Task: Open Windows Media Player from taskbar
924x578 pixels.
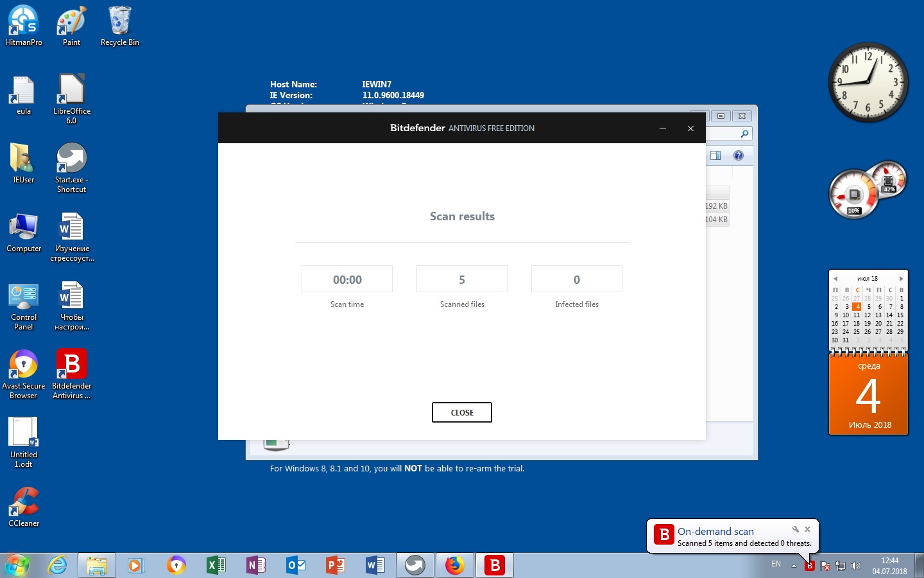Action: 135,565
